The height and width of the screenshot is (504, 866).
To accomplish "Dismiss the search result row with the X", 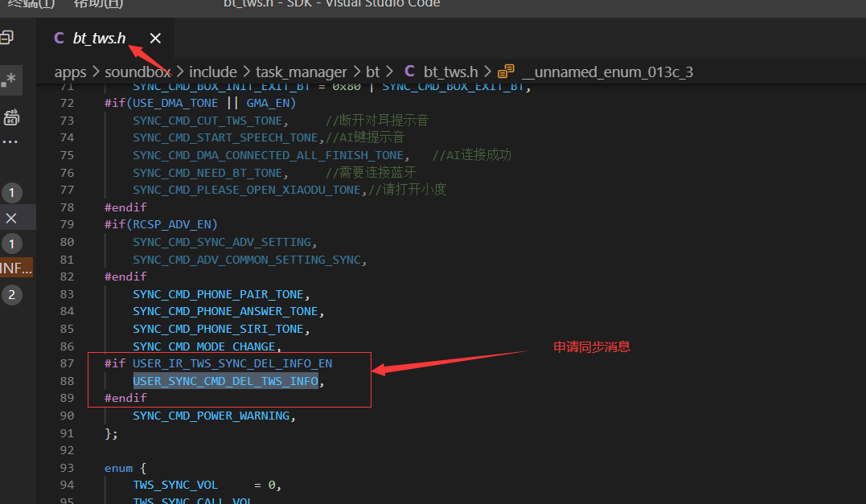I will pos(11,218).
